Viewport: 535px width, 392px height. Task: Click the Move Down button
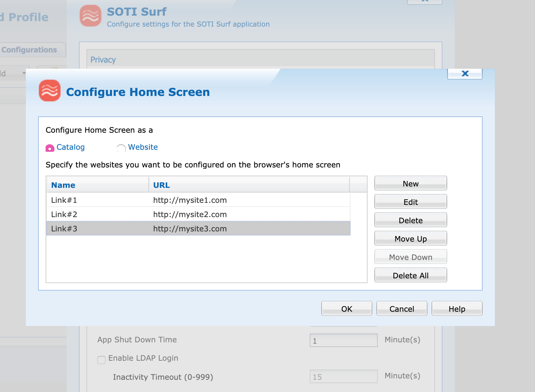(x=410, y=257)
